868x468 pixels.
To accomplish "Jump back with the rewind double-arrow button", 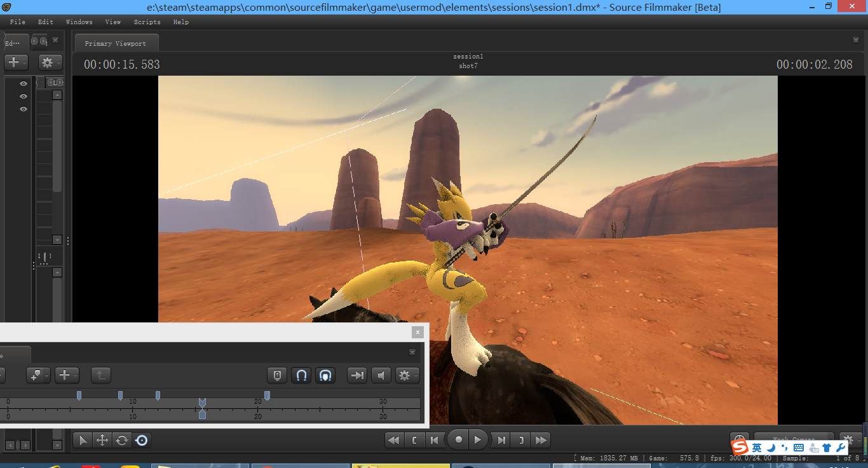I will (394, 440).
